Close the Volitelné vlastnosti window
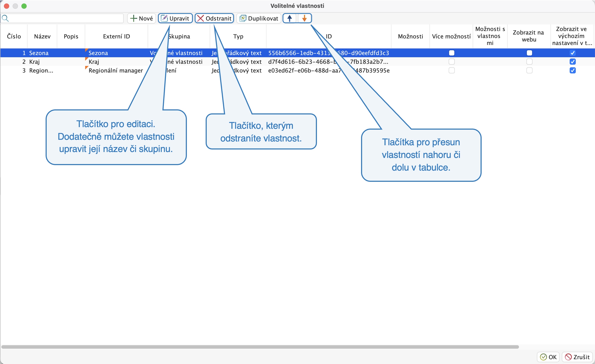 [7, 6]
